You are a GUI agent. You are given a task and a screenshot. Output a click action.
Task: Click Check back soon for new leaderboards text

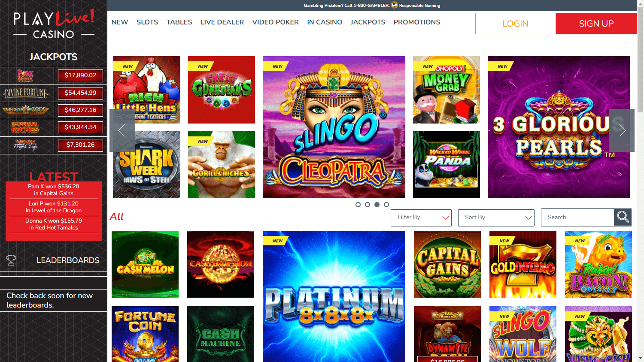click(x=49, y=300)
